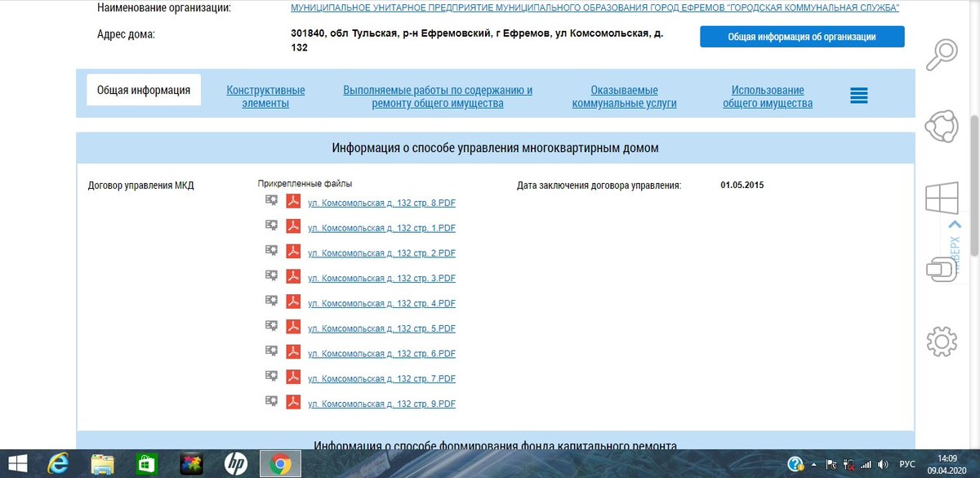Open file ул. Комсомольская д. 132 стр. 8.PDF

coord(381,203)
